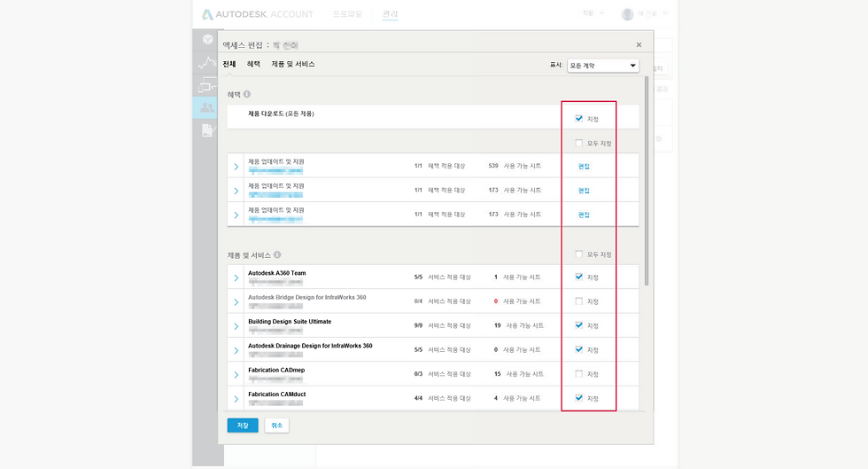Check 모두 지정 in the 혜택 section
This screenshot has width=868, height=469.
tap(579, 143)
